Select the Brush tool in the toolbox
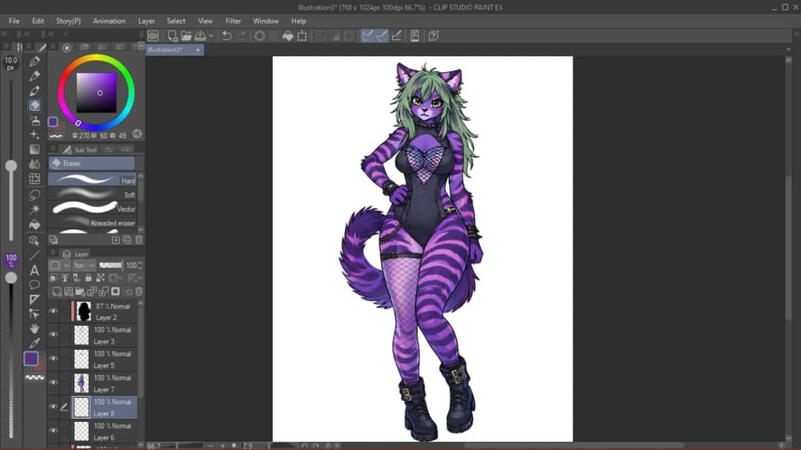 (34, 91)
